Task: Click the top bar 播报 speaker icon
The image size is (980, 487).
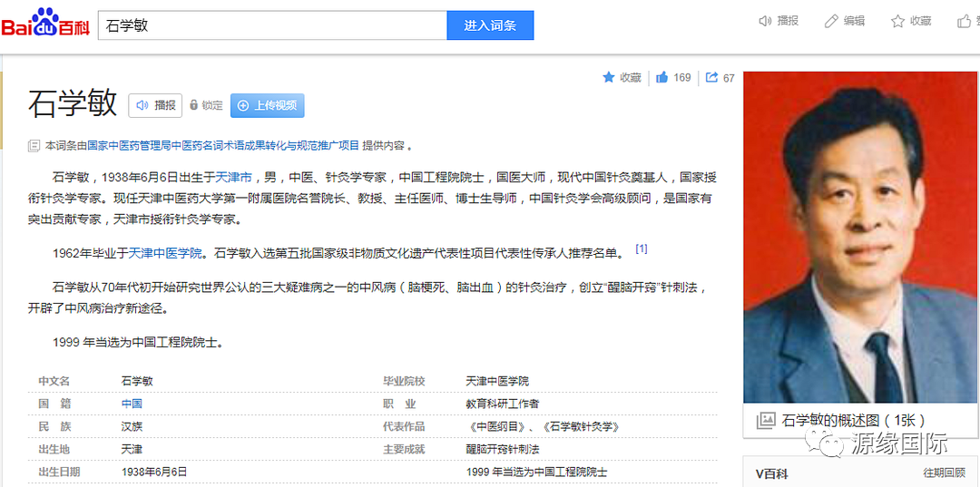Action: click(765, 21)
